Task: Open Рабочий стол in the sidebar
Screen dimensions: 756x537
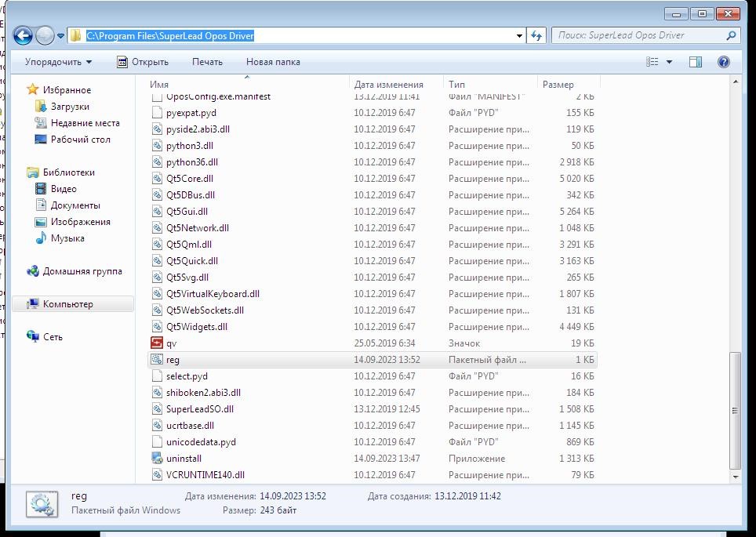Action: [80, 140]
